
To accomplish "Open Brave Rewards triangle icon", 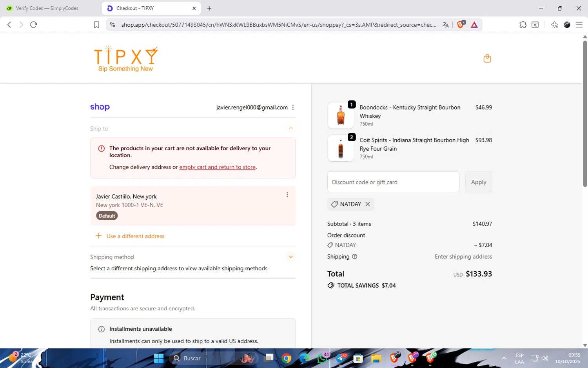I will [474, 25].
